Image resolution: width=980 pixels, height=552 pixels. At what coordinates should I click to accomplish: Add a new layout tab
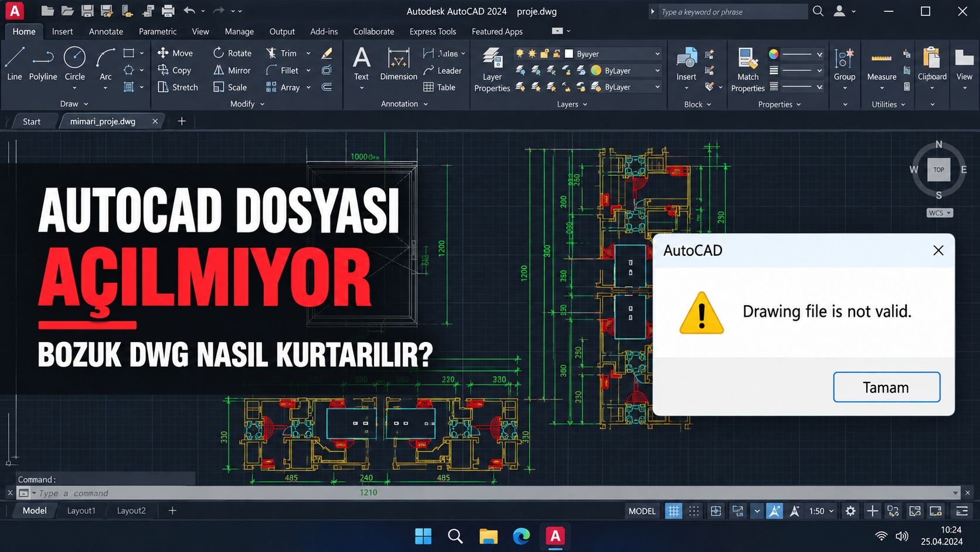[x=172, y=510]
